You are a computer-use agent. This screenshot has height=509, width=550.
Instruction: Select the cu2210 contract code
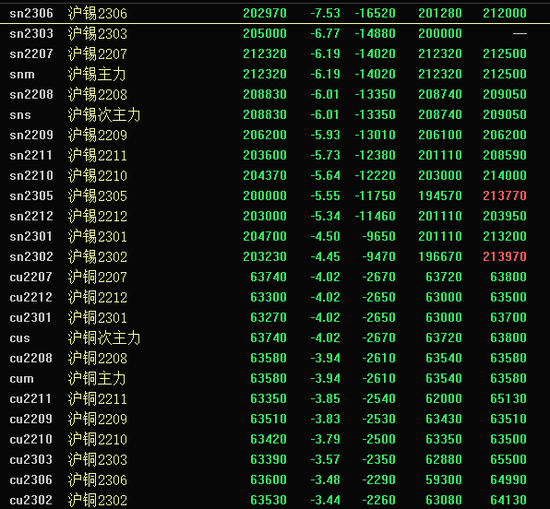pyautogui.click(x=31, y=439)
